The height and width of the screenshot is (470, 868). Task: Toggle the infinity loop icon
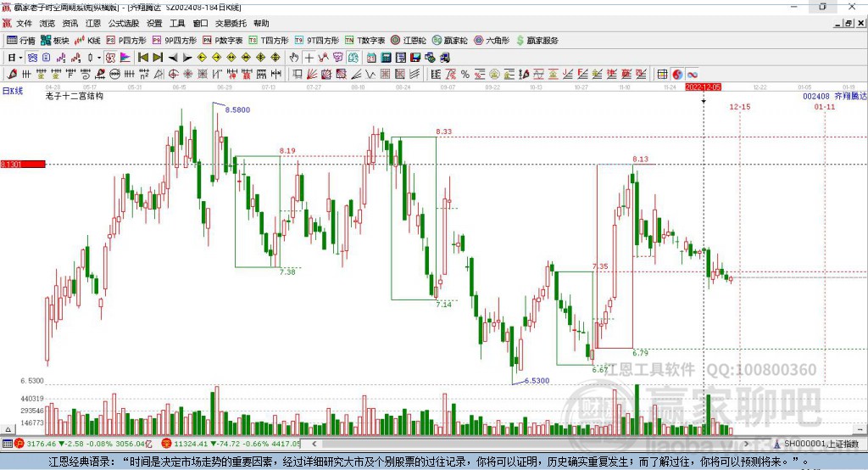pyautogui.click(x=692, y=75)
